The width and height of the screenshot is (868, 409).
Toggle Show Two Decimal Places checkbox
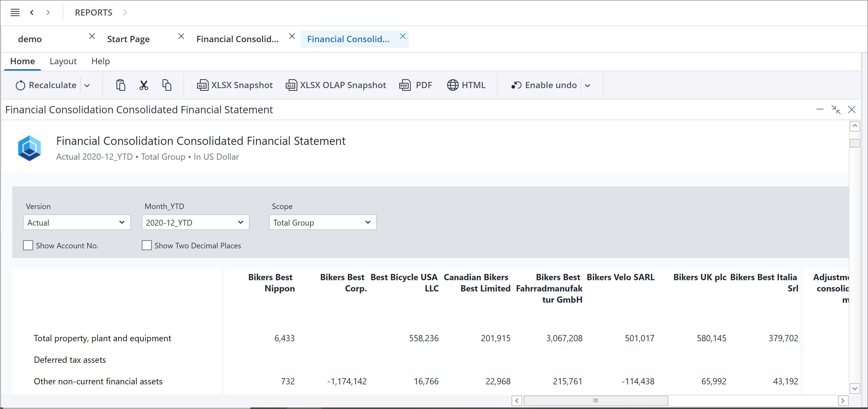pyautogui.click(x=147, y=245)
